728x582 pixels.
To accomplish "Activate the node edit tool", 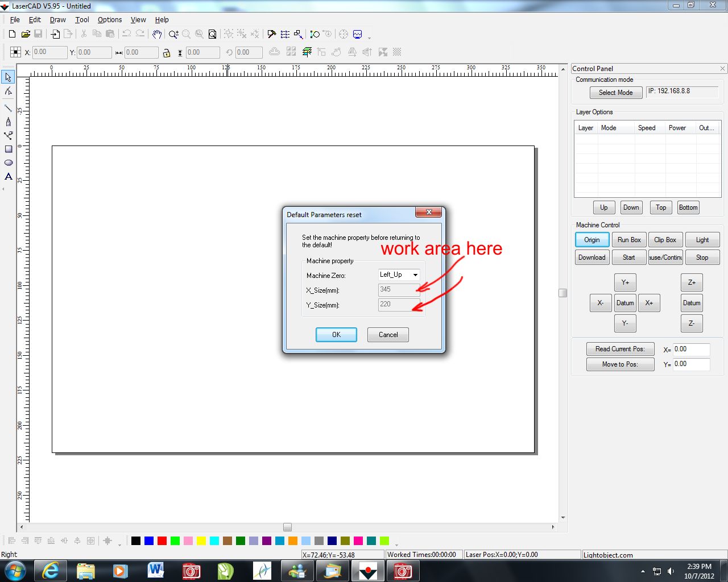I will tap(9, 91).
